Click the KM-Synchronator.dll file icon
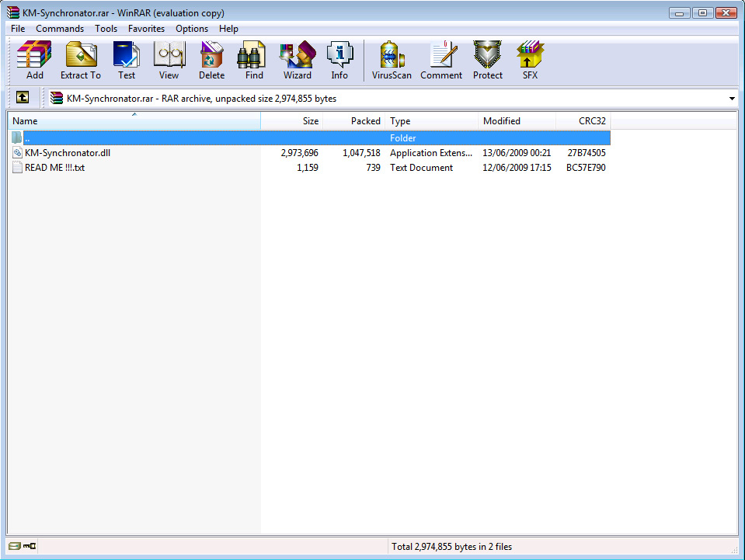Viewport: 745px width, 560px height. 18,152
